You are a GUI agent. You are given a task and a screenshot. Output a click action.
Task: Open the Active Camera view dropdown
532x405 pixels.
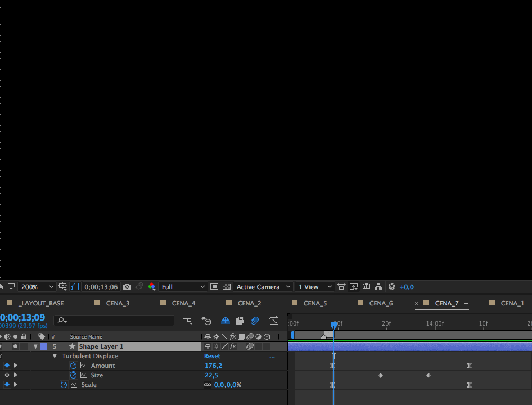point(263,287)
